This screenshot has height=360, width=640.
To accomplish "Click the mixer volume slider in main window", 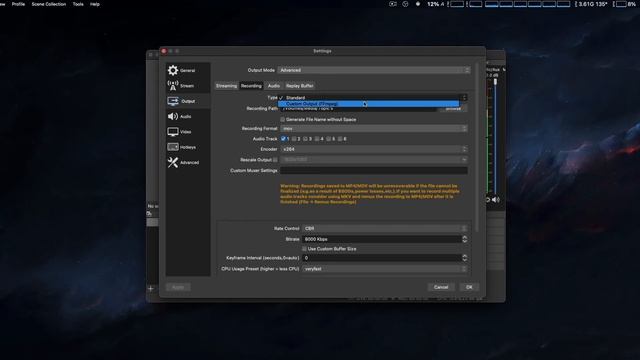I will pyautogui.click(x=496, y=135).
